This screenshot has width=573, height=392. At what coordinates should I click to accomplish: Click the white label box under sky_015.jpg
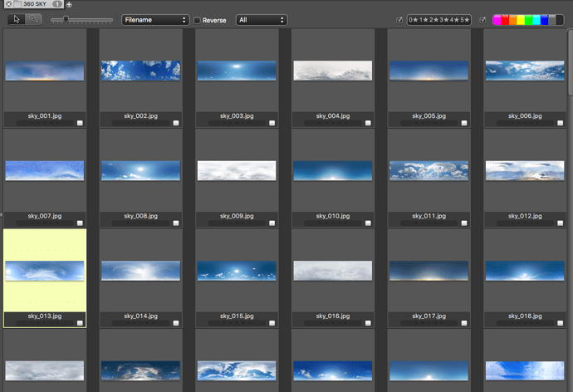pos(272,323)
